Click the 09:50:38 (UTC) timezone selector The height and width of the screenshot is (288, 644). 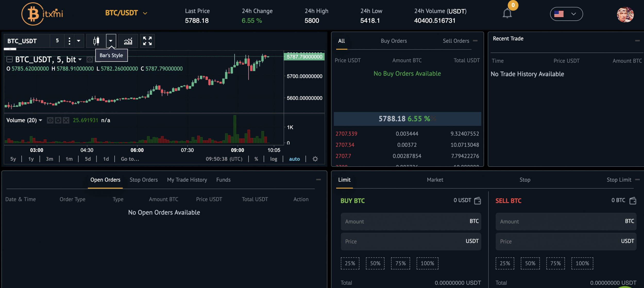click(x=224, y=159)
